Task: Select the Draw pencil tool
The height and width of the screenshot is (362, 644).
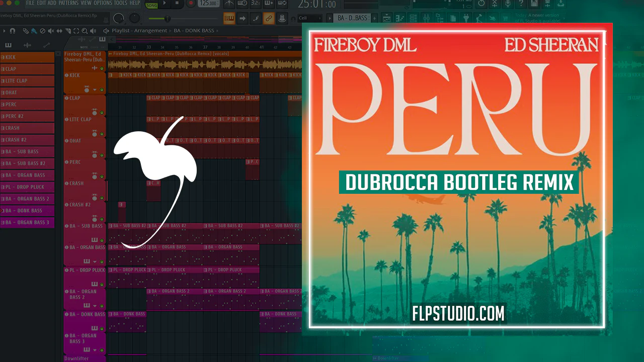Action: click(x=26, y=31)
